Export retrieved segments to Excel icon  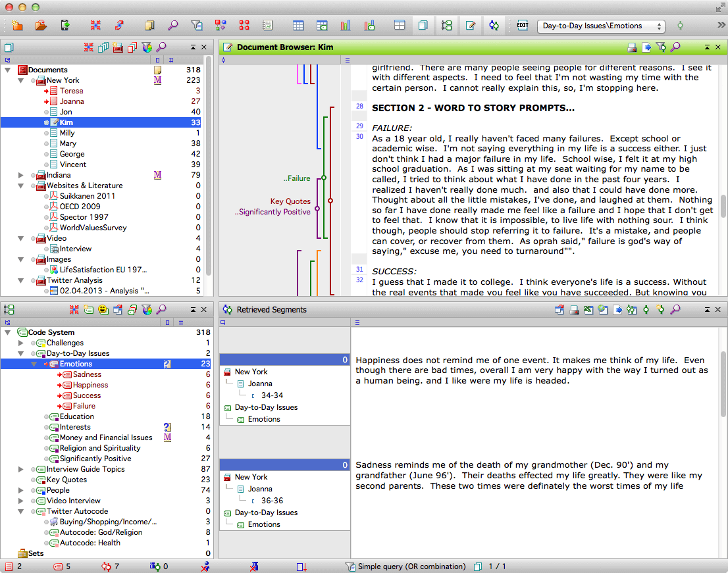(x=588, y=309)
